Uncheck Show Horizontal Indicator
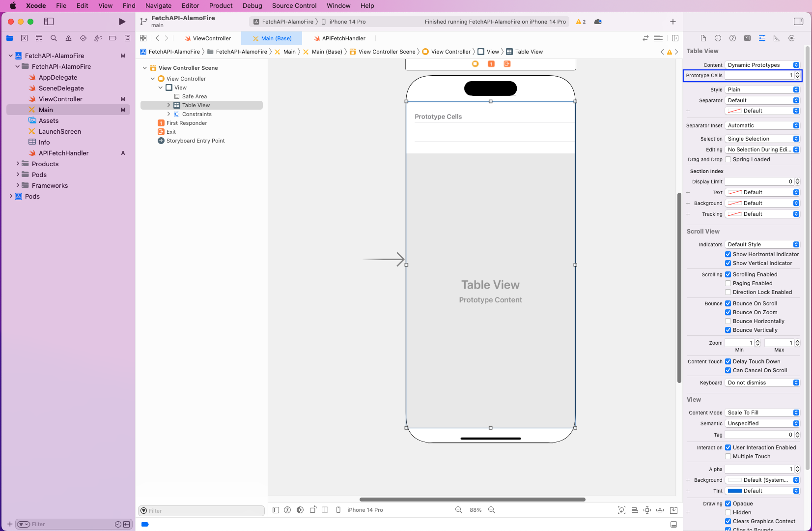Screen dimensions: 812x531 coord(728,254)
